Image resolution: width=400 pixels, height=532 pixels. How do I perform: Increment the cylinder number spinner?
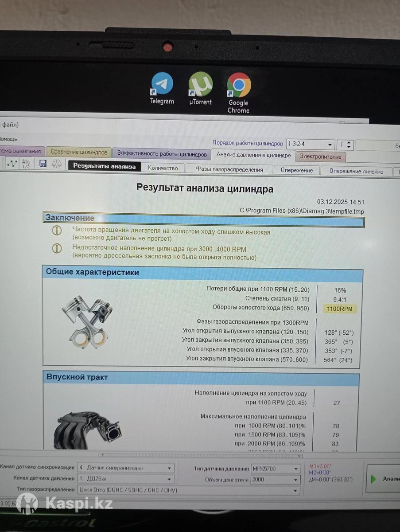[349, 143]
